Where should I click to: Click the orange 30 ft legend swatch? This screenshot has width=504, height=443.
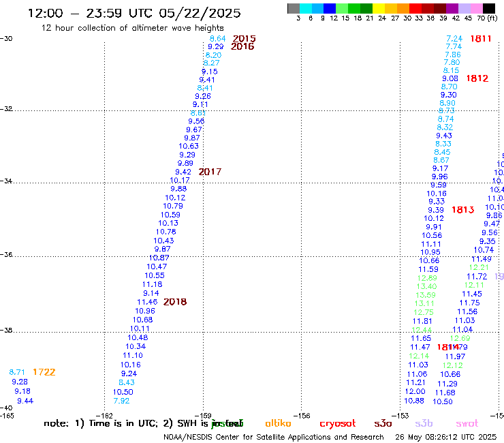(403, 8)
